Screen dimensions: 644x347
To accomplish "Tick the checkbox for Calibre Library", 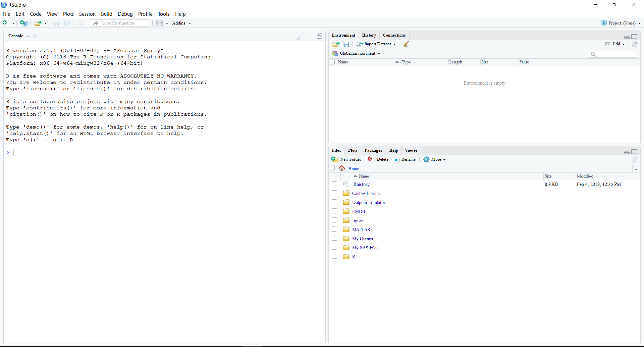I will tap(334, 193).
